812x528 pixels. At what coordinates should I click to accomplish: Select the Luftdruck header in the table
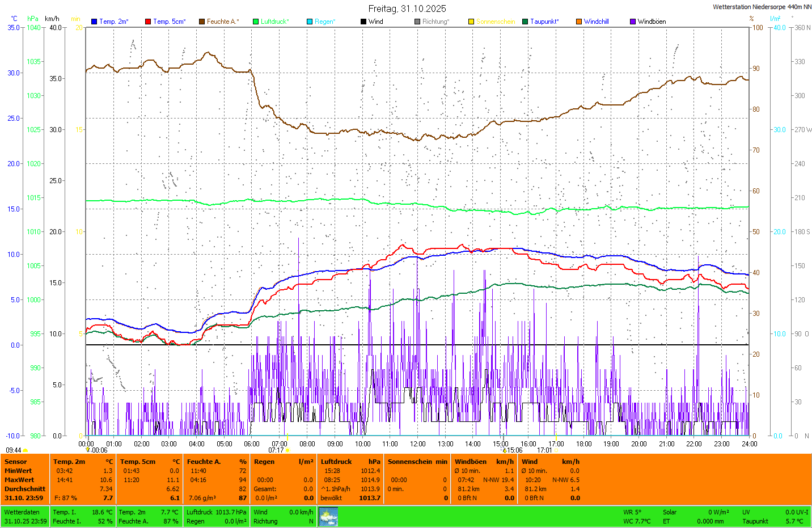(x=336, y=462)
